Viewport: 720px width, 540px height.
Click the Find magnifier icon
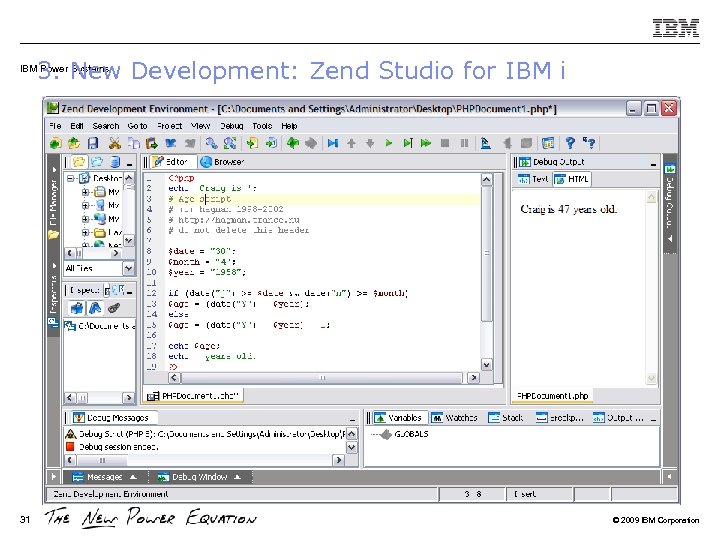(211, 143)
